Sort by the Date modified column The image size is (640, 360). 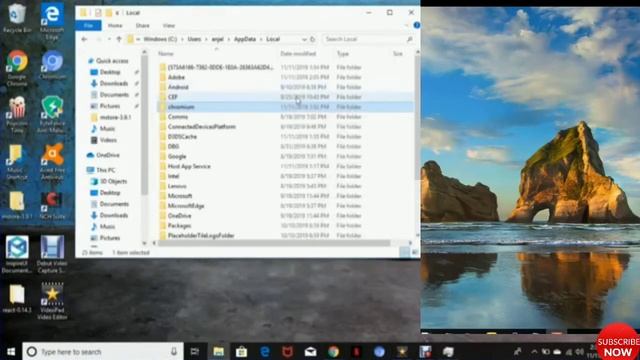[x=298, y=53]
